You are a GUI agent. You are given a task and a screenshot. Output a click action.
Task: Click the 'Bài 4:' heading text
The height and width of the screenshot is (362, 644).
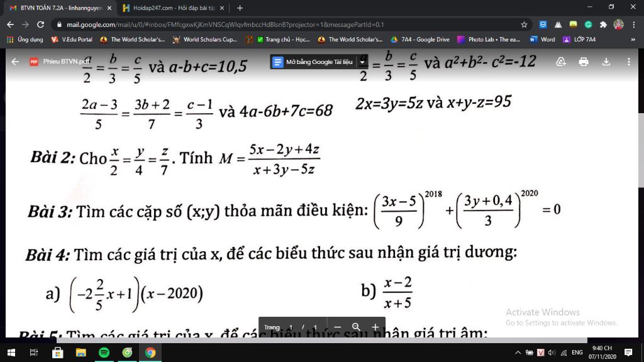48,255
